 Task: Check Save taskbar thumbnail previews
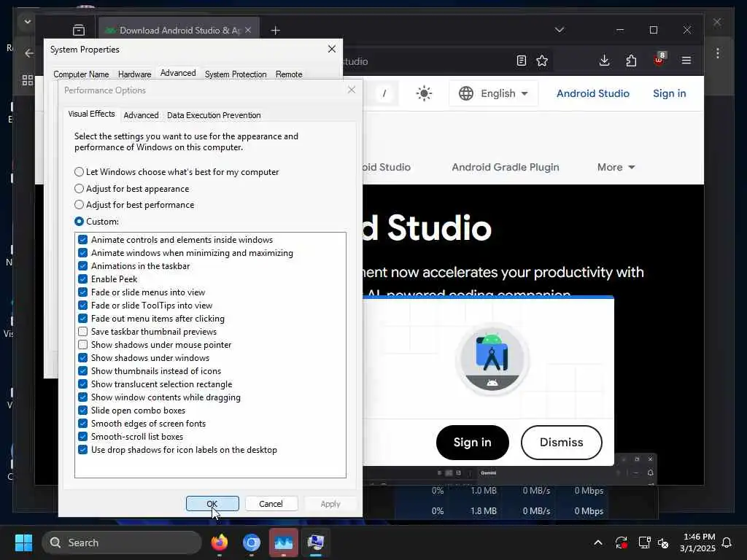82,332
